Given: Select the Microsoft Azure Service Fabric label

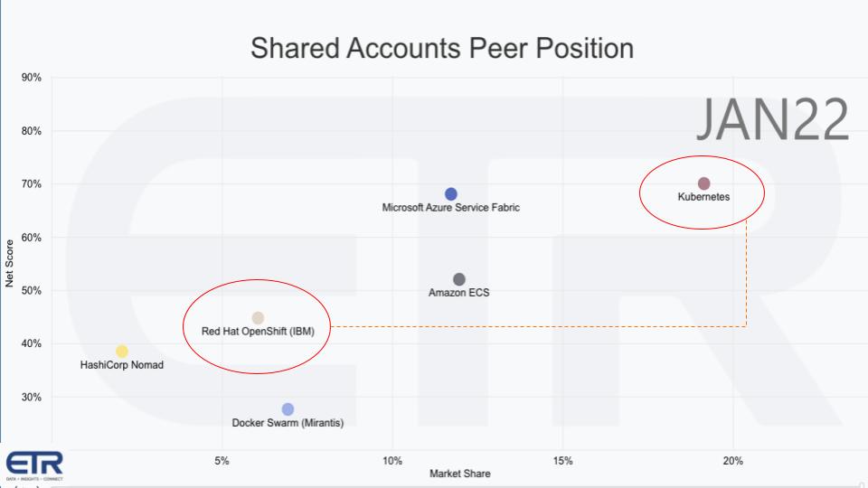Looking at the screenshot, I should pos(451,208).
